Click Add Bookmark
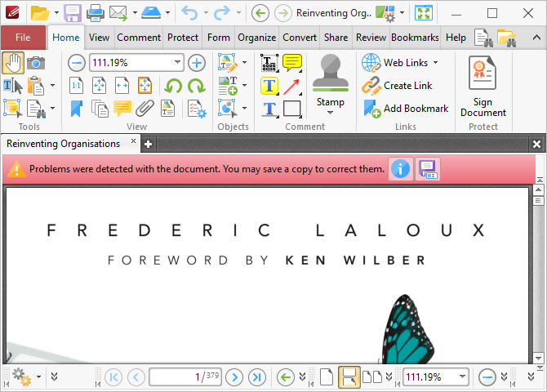 [406, 109]
